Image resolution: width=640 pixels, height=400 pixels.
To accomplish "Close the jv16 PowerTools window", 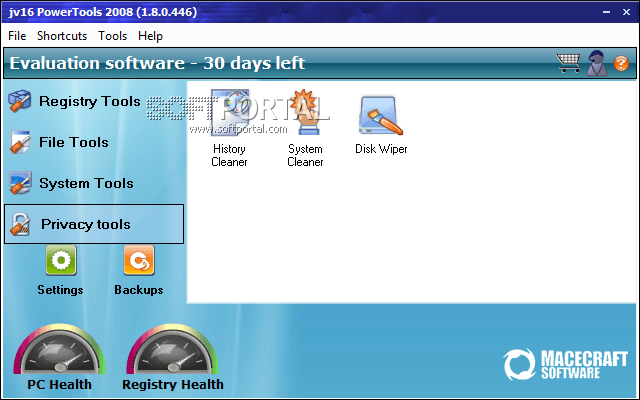I will click(627, 12).
